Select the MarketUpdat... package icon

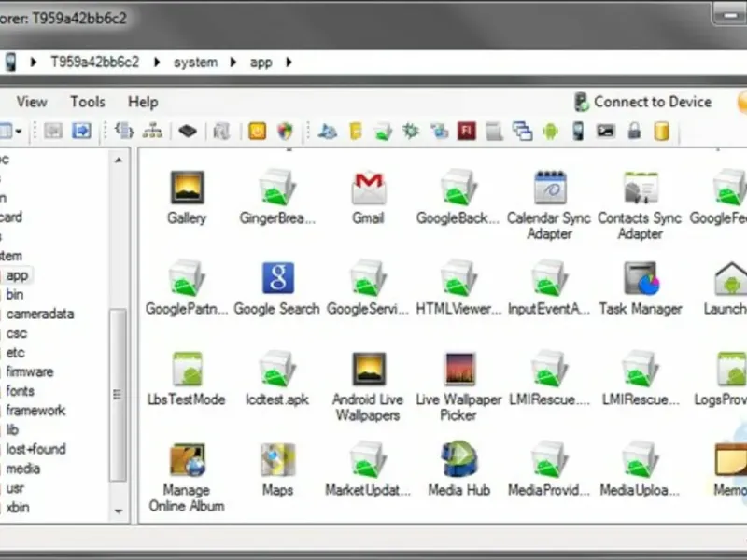coord(367,459)
